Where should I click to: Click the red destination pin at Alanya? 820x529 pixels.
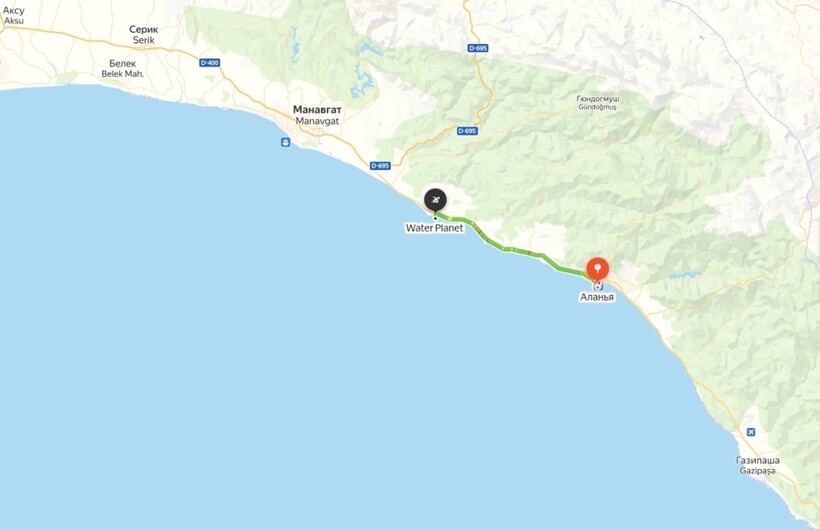tap(597, 269)
